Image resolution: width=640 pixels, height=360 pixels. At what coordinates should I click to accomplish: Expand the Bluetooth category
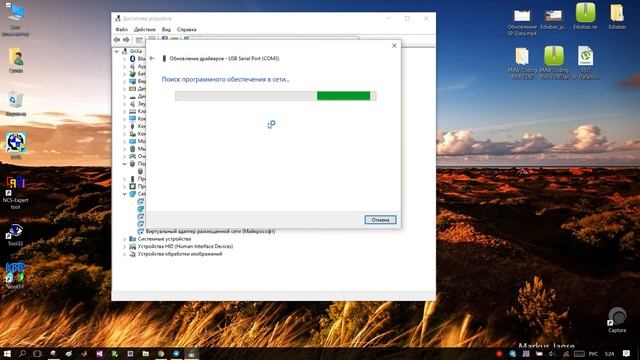124,59
